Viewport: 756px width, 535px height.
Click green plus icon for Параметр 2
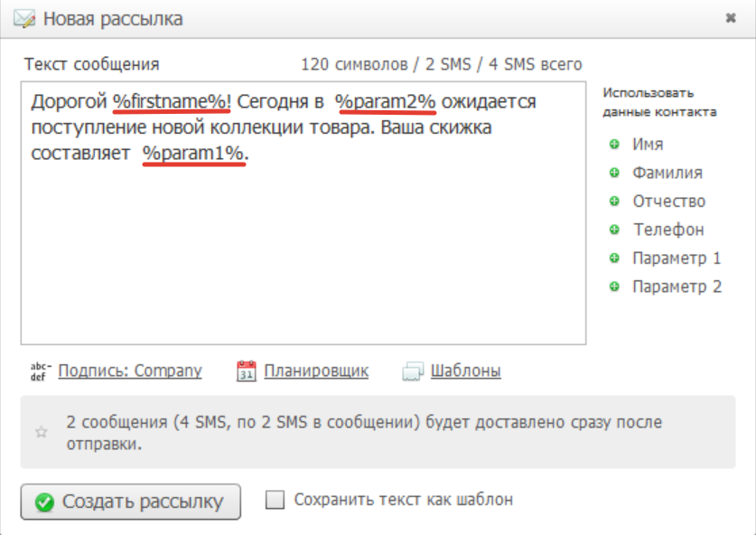click(x=614, y=287)
